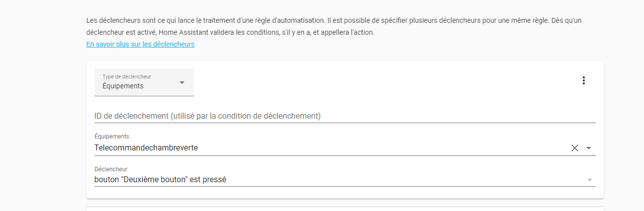644x211 pixels.
Task: Open "En savoir plus sur les déclencheurs" link
Action: click(140, 44)
